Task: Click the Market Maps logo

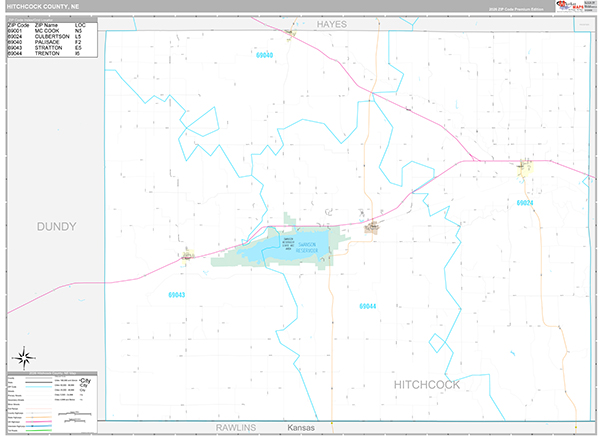Action: (574, 7)
